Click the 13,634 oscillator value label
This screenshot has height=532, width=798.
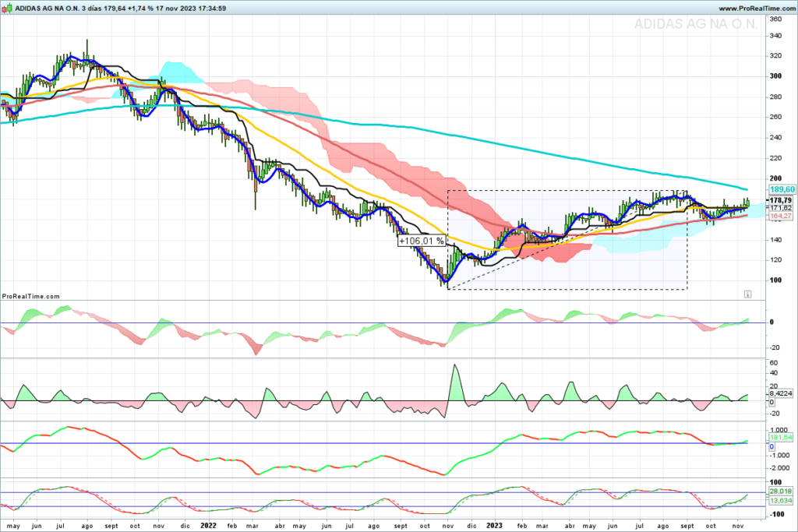click(x=781, y=501)
